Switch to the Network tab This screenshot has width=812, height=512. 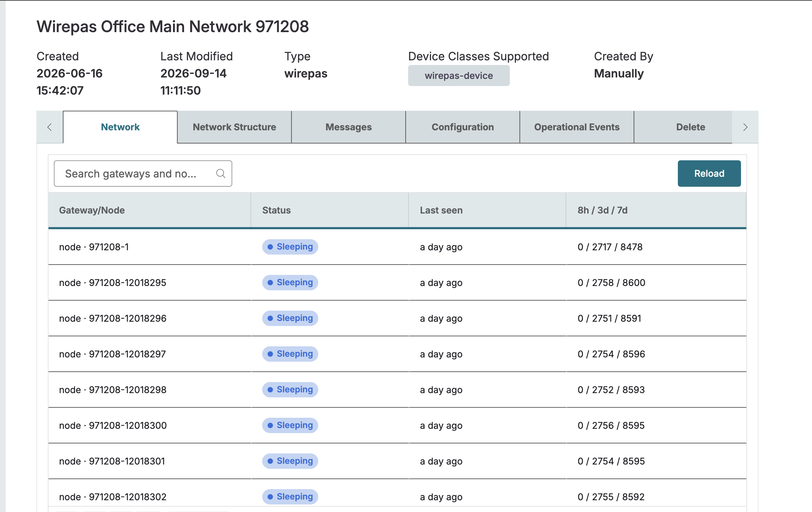(120, 127)
